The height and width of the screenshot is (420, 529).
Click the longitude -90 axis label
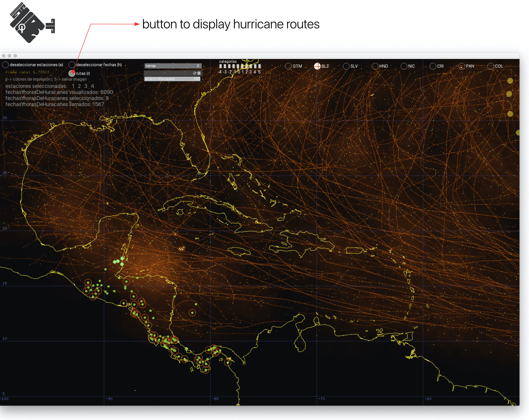[x=109, y=399]
